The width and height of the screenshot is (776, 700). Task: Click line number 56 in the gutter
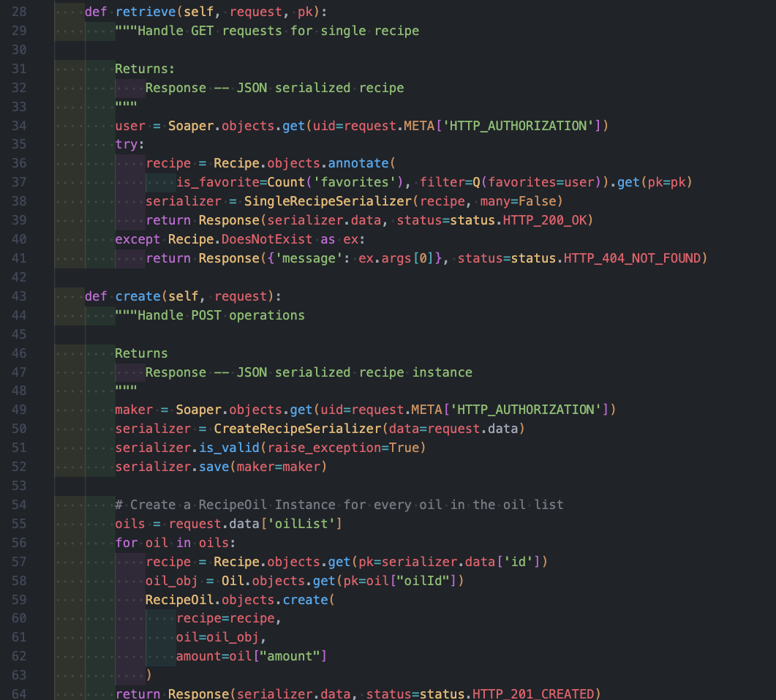click(x=19, y=543)
